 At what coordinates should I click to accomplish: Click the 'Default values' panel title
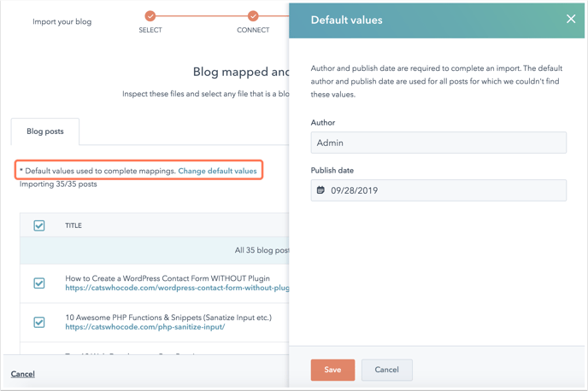coord(346,20)
